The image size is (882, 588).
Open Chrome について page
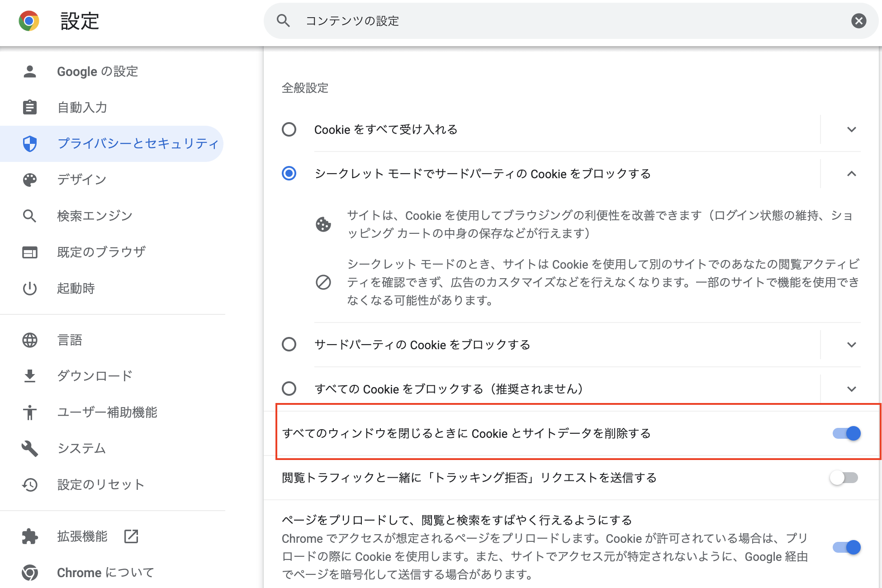[105, 573]
